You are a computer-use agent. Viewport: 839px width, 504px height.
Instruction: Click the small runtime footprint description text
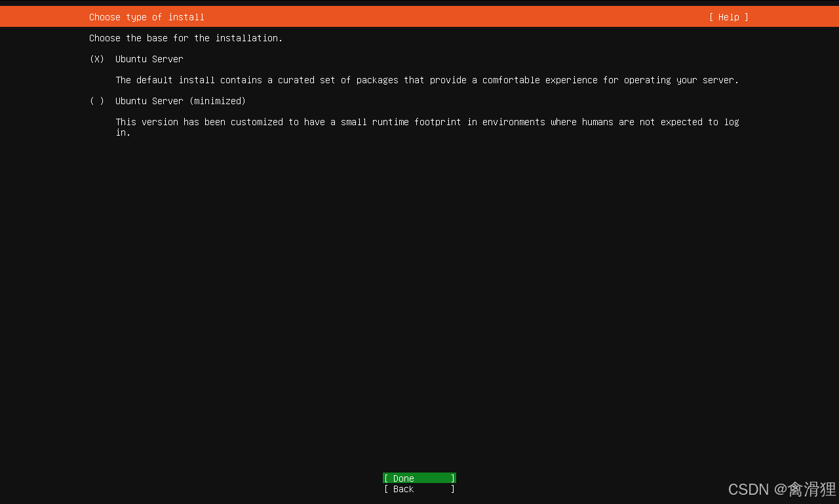pos(427,127)
